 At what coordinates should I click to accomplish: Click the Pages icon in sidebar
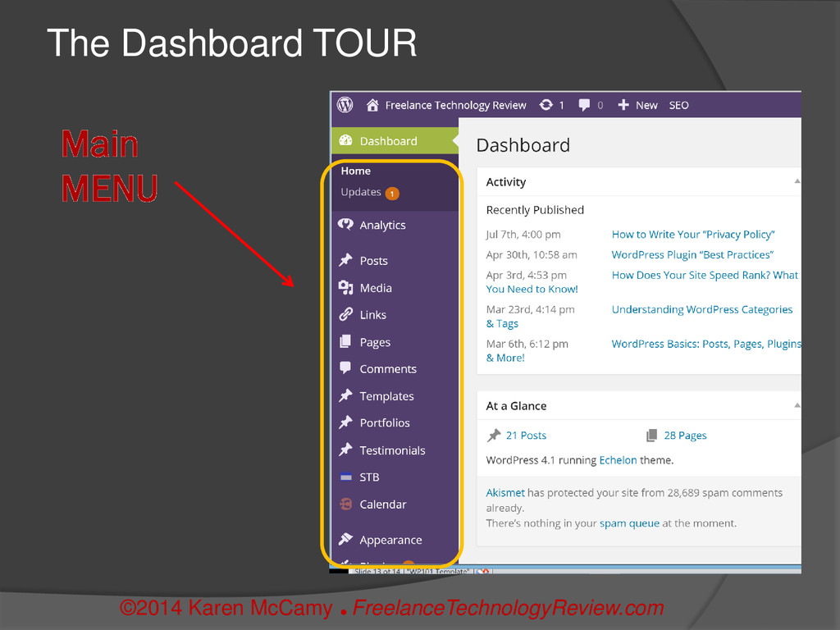[x=345, y=341]
